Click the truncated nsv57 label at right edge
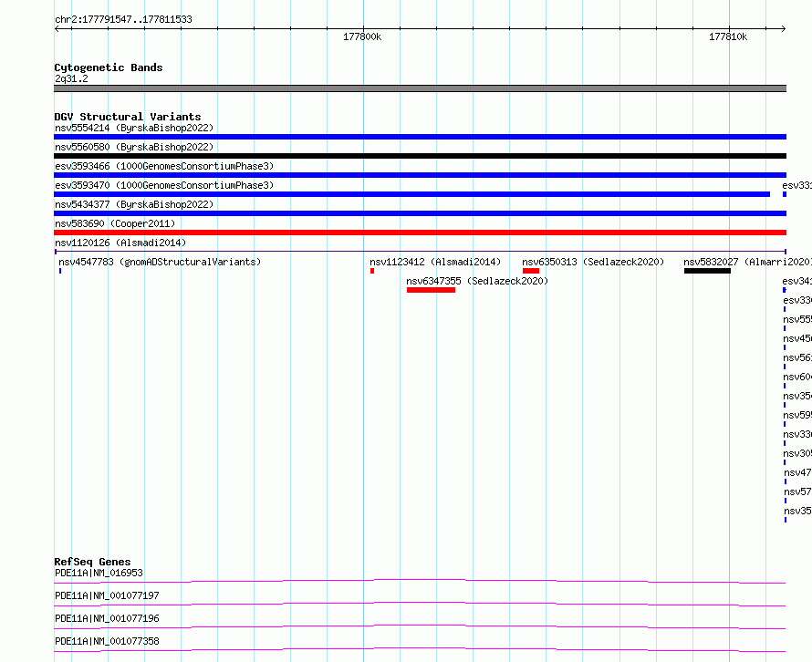 (x=797, y=491)
